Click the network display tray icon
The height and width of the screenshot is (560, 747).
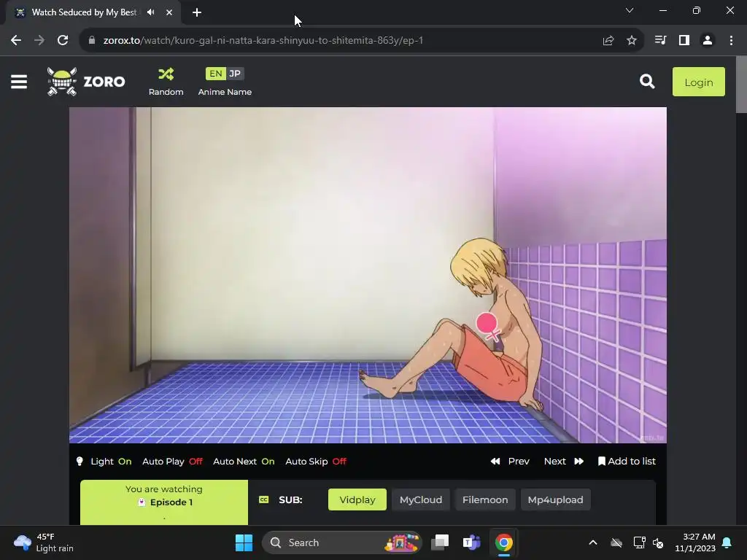click(639, 542)
